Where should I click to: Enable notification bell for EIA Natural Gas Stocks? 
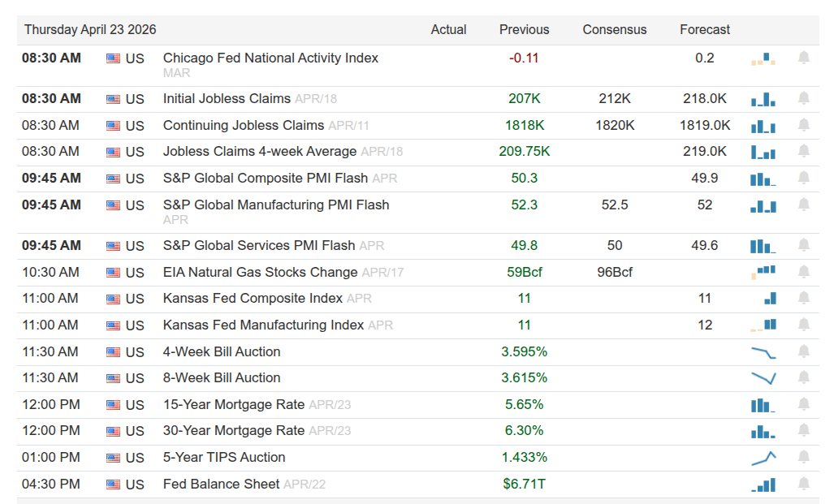[x=804, y=273]
